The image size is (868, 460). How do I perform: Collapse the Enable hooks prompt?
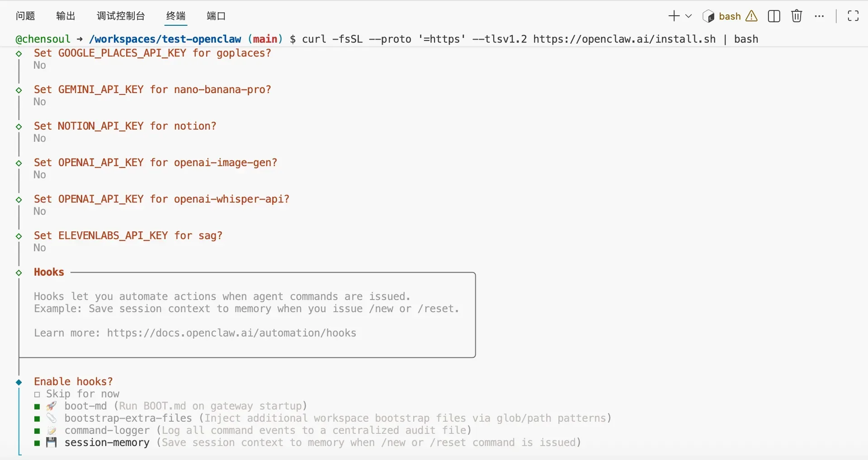point(19,382)
